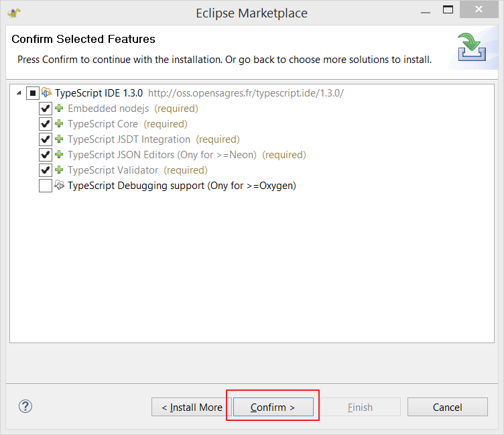Click the oss.opensagres.fr typescript.ide URL text
The width and height of the screenshot is (504, 435).
point(246,93)
